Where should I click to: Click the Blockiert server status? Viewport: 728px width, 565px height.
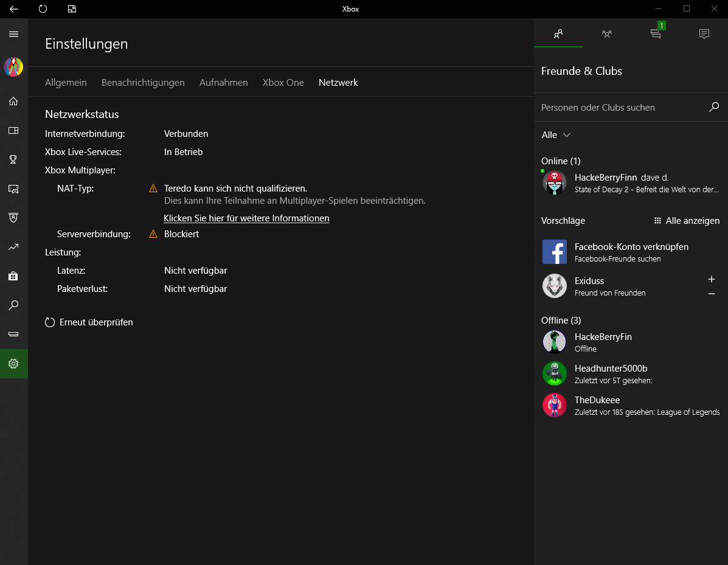tap(181, 234)
